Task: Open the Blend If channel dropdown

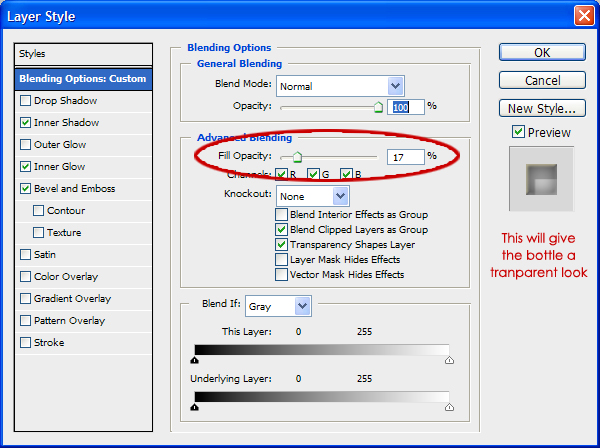Action: pos(278,306)
